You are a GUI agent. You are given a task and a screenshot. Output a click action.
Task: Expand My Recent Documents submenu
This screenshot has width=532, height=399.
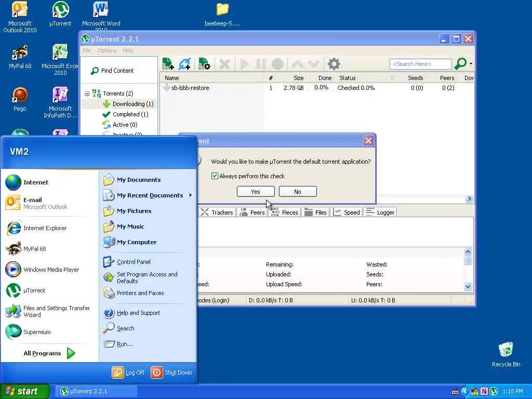148,195
